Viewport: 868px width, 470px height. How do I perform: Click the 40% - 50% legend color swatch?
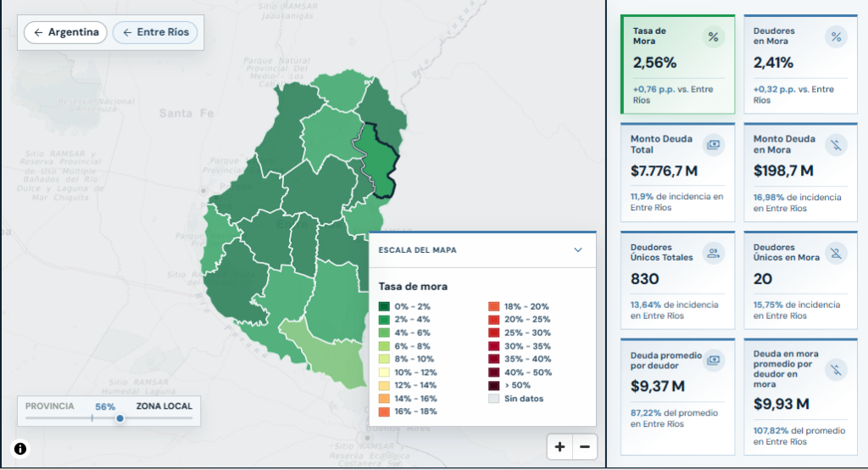coord(494,372)
